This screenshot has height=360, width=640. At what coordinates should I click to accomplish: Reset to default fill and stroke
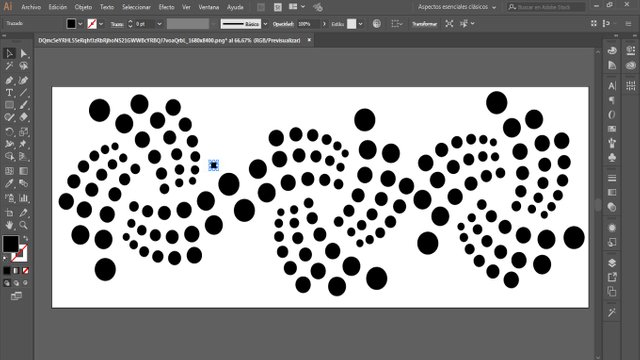(5, 258)
